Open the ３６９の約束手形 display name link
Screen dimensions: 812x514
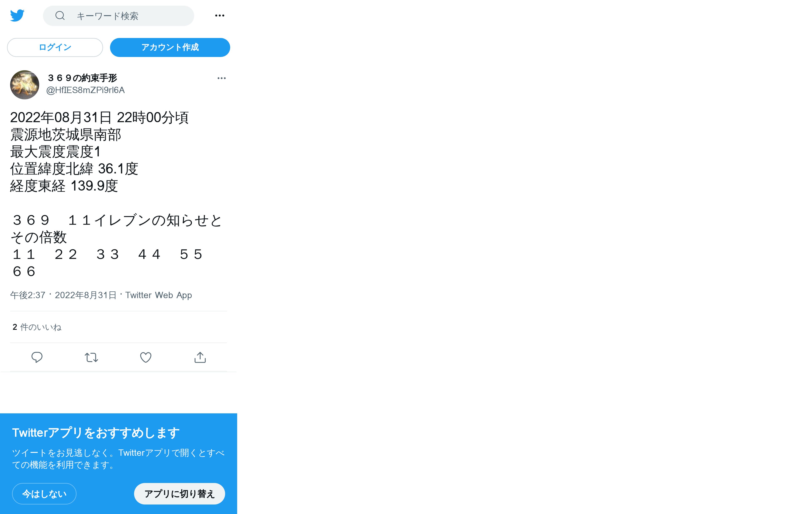tap(82, 78)
